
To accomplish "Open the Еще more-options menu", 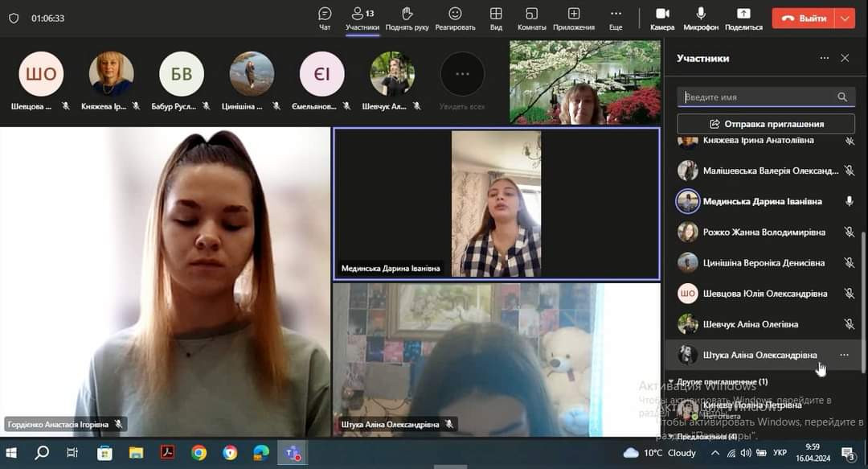I will [616, 19].
